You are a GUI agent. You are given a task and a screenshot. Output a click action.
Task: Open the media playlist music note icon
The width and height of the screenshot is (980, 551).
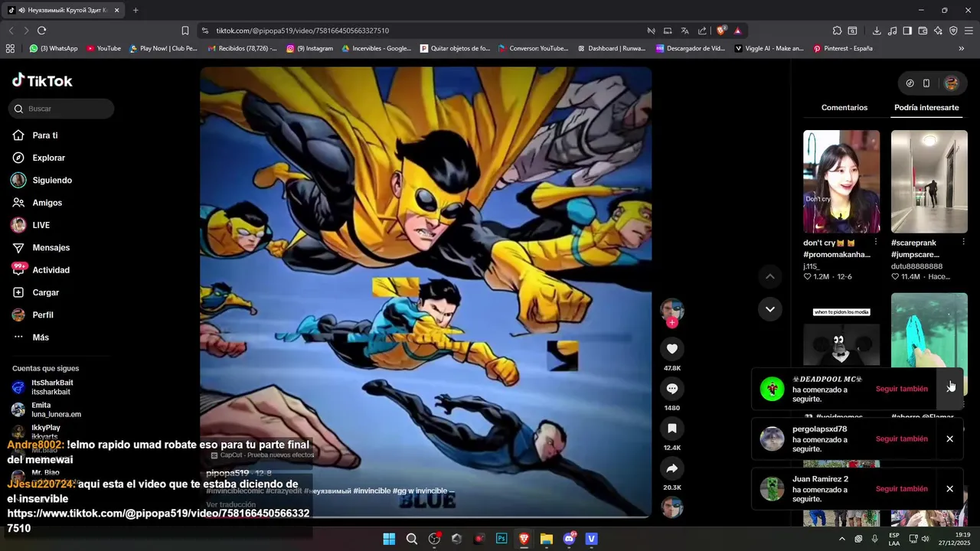pos(892,31)
